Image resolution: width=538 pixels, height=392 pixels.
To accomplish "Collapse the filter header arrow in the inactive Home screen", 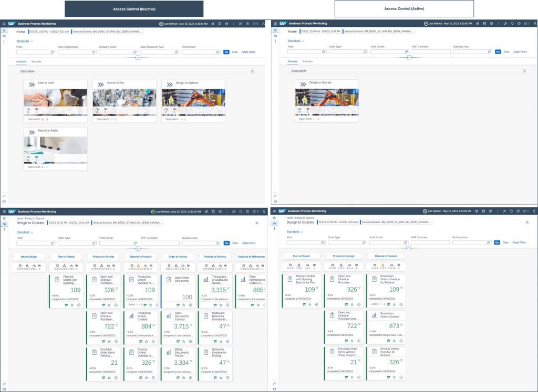I will pyautogui.click(x=138, y=57).
